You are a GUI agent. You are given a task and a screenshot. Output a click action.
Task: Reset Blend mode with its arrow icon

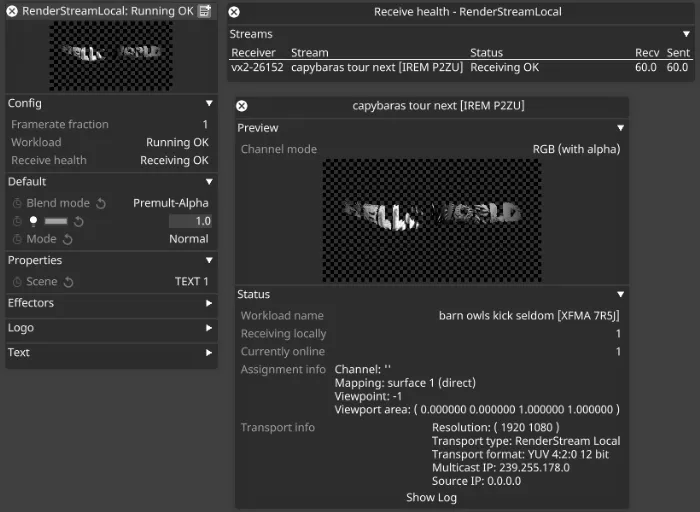click(101, 203)
